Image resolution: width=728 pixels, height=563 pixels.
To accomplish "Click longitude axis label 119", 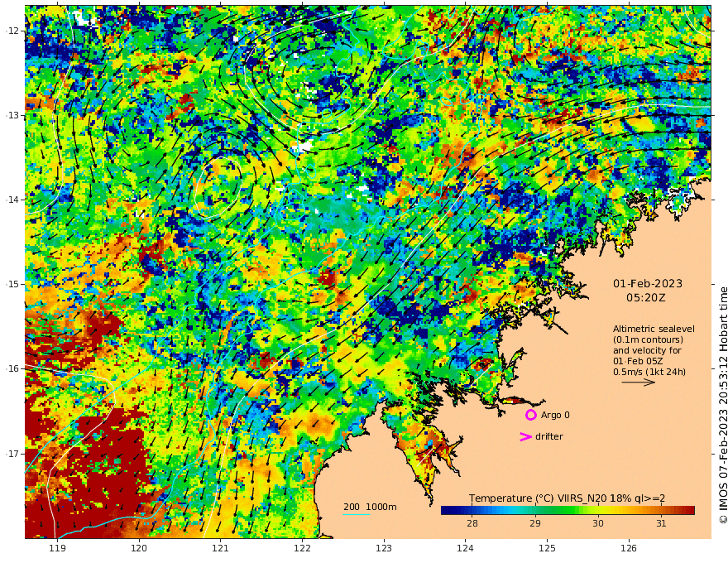I will pos(58,549).
